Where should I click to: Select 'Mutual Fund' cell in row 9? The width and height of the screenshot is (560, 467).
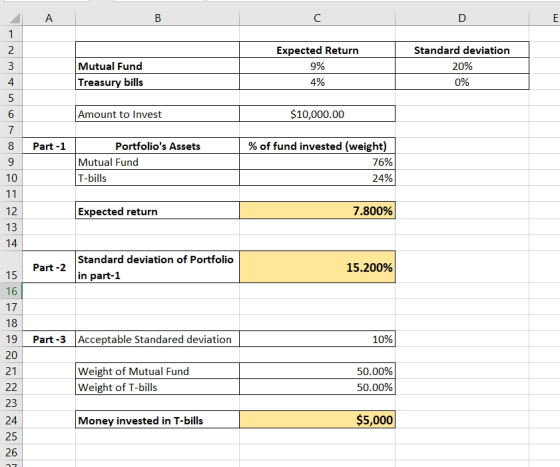158,162
